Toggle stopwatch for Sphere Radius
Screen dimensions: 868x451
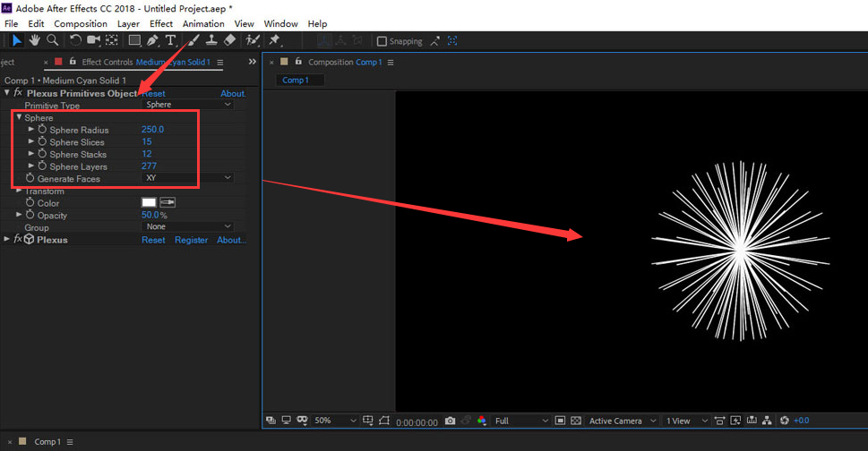coord(42,130)
